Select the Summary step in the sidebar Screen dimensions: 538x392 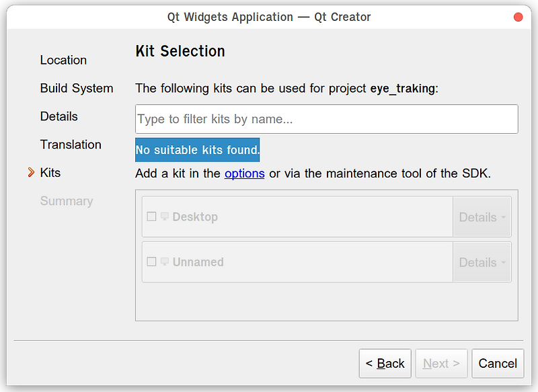pos(67,200)
